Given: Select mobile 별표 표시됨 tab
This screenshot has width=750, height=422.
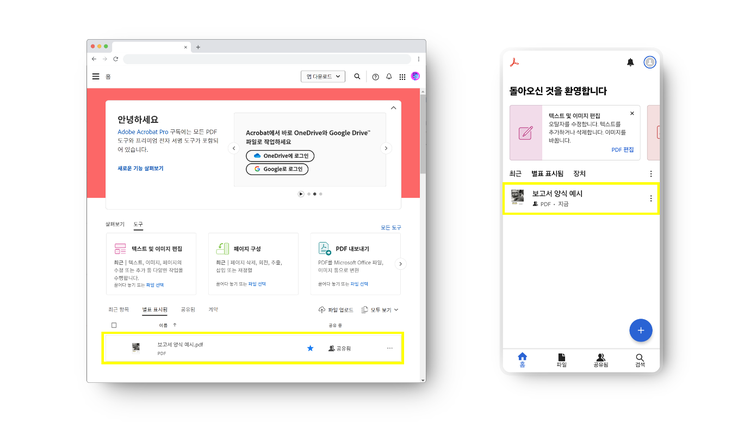Looking at the screenshot, I should (x=547, y=174).
